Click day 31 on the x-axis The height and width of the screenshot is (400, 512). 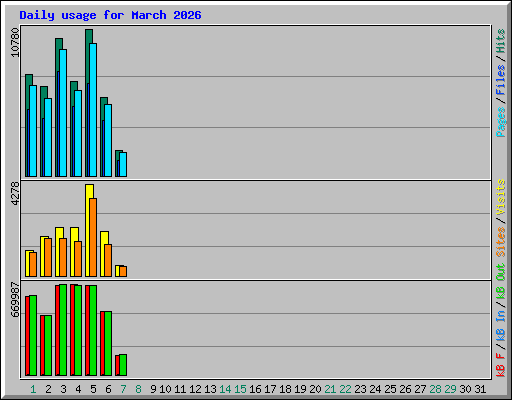(480, 389)
